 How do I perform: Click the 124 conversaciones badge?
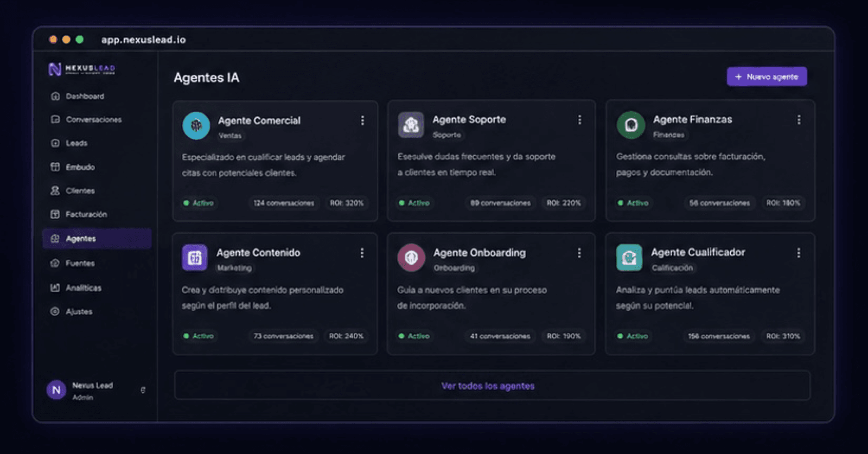[284, 203]
